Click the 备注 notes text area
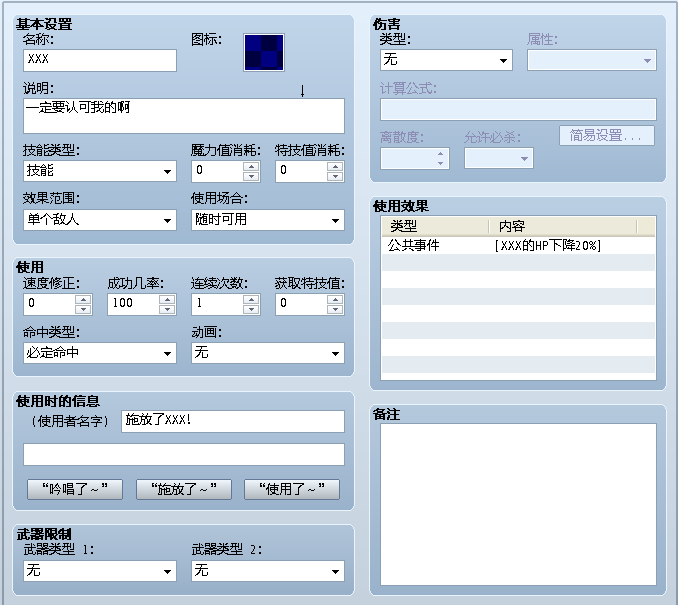This screenshot has width=678, height=605. coord(518,505)
